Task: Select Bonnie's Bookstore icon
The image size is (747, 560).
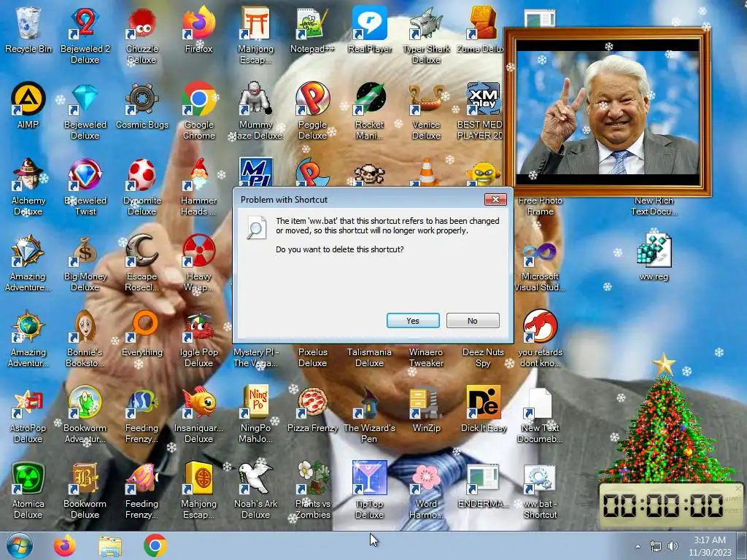Action: [x=85, y=338]
